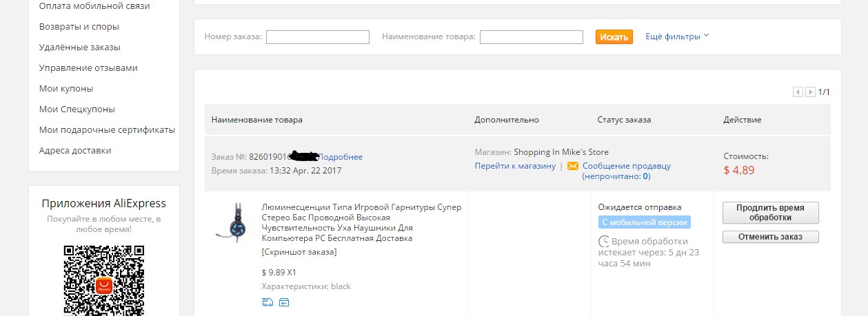The width and height of the screenshot is (868, 316).
Task: Click the 'С мобильной версии' badge
Action: pyautogui.click(x=644, y=222)
